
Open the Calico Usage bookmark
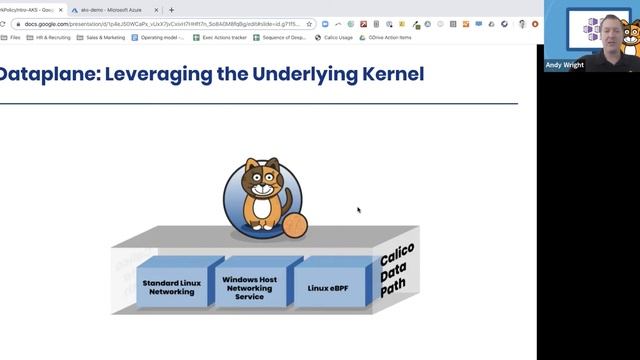click(334, 38)
